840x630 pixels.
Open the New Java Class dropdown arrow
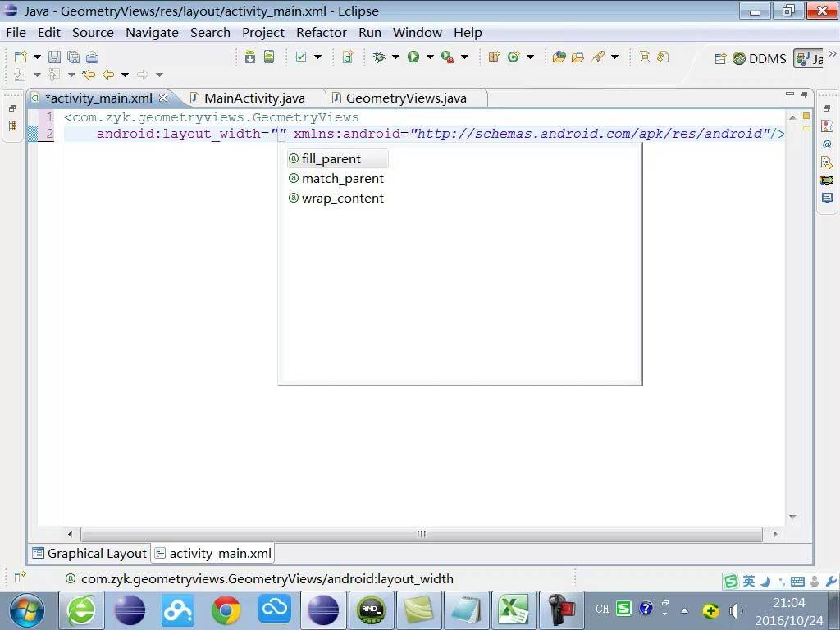[531, 57]
